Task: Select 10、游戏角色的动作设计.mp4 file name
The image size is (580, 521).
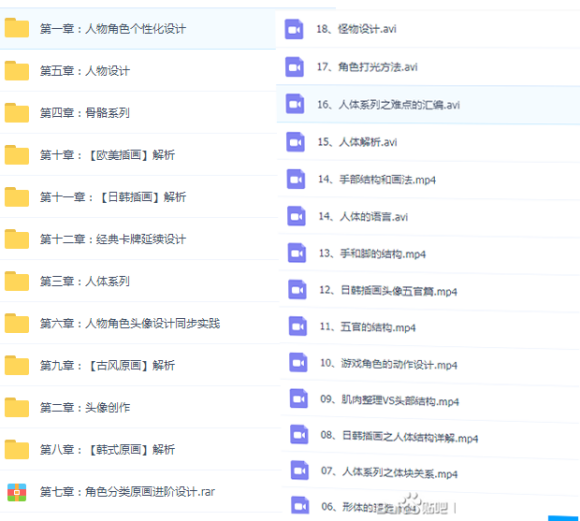Action: coord(389,364)
